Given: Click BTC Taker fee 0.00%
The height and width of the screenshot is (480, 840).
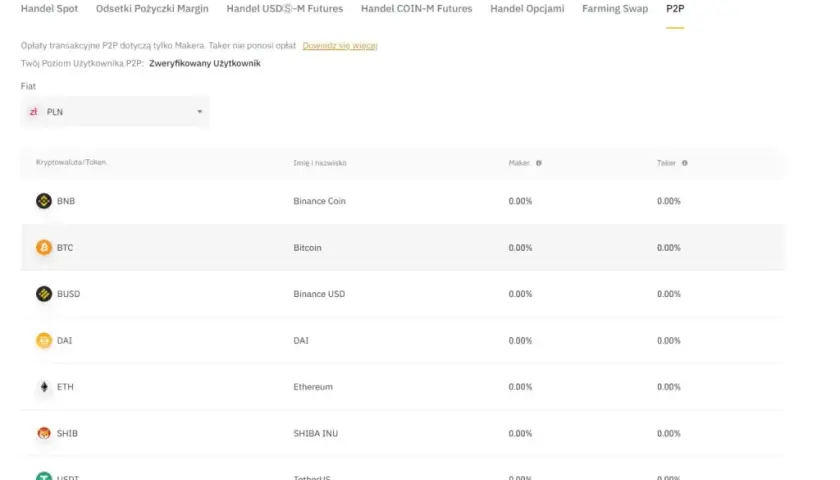Looking at the screenshot, I should tap(669, 248).
